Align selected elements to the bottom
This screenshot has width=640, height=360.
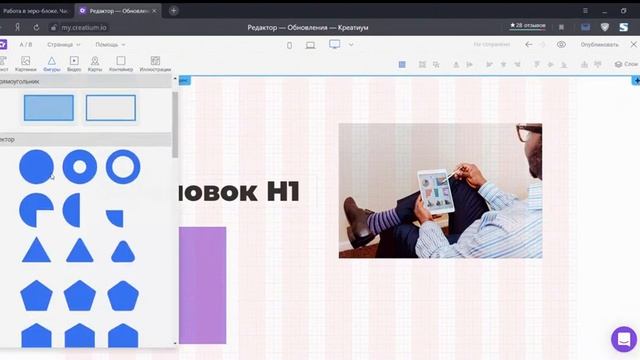pyautogui.click(x=564, y=64)
